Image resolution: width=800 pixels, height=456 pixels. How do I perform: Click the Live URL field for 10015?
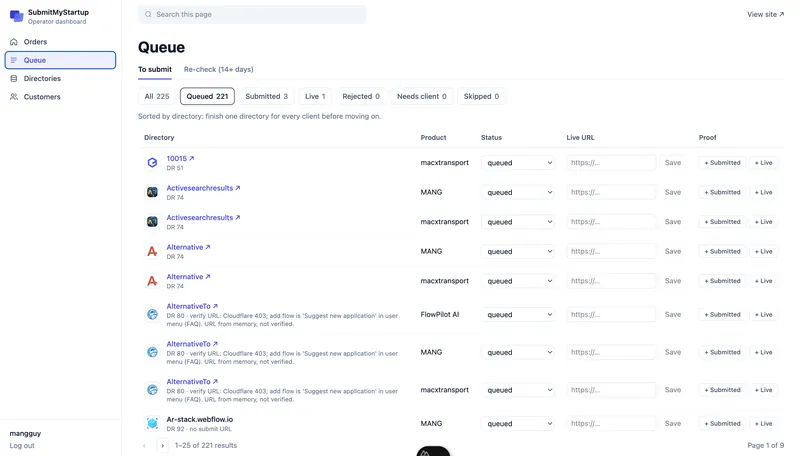click(x=611, y=163)
